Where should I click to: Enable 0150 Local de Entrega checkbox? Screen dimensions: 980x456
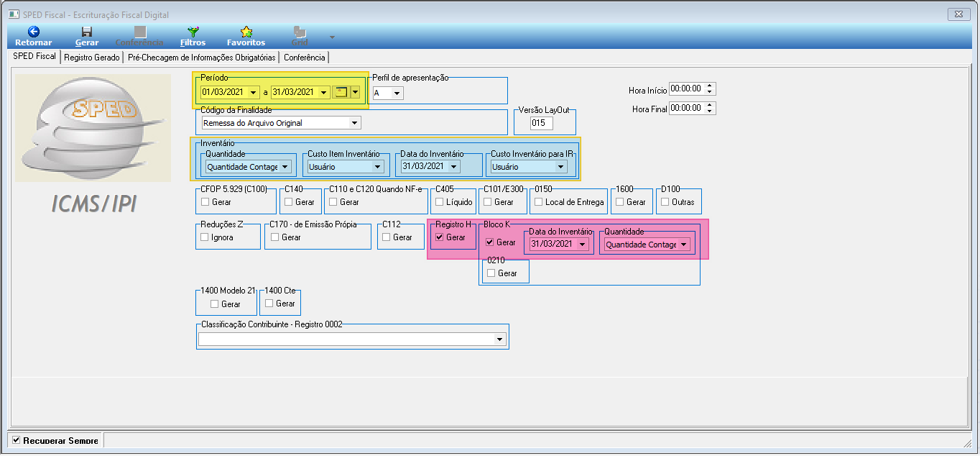pyautogui.click(x=539, y=202)
